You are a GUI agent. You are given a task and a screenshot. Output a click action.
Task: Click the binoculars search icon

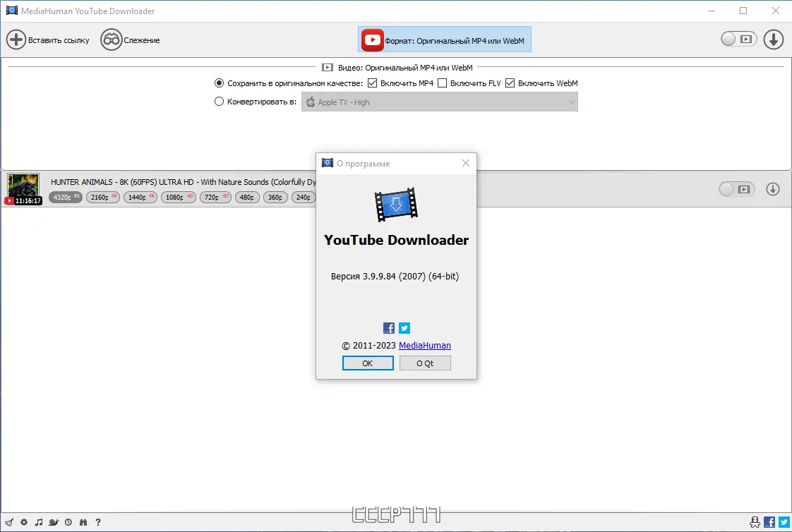83,522
